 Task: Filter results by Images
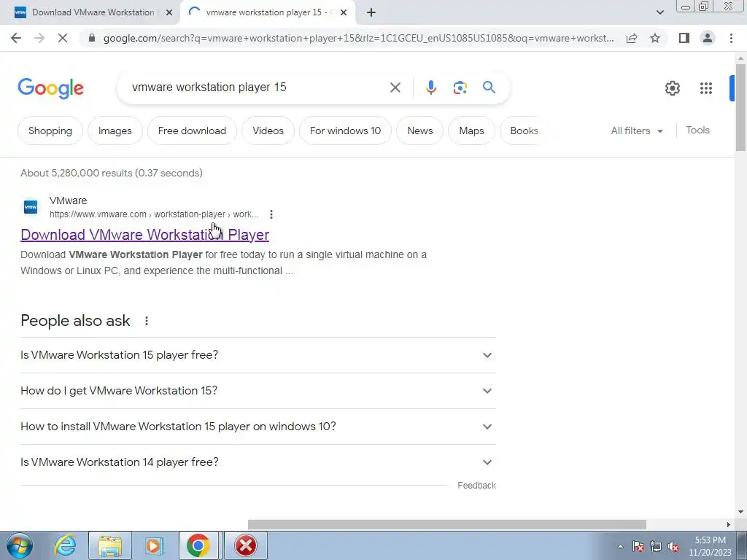tap(115, 131)
